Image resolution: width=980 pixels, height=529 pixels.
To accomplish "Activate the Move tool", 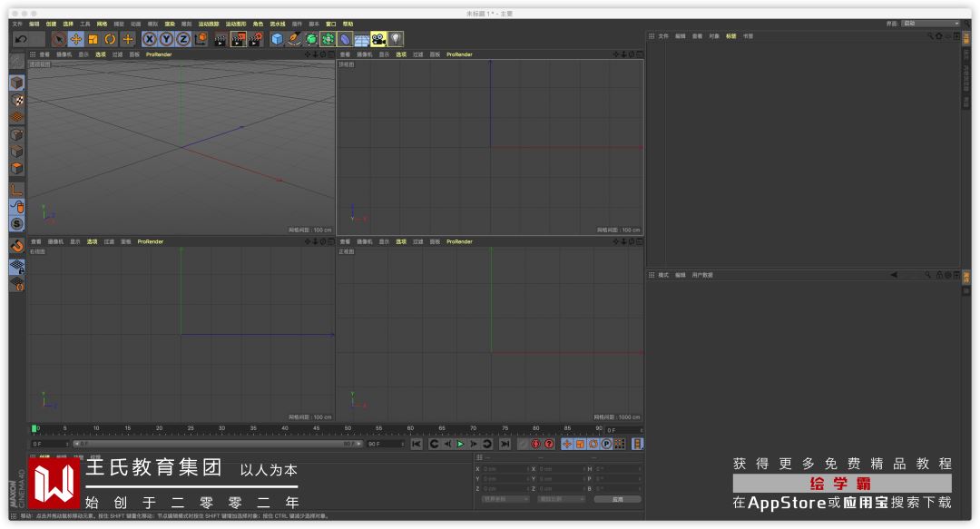I will point(75,39).
